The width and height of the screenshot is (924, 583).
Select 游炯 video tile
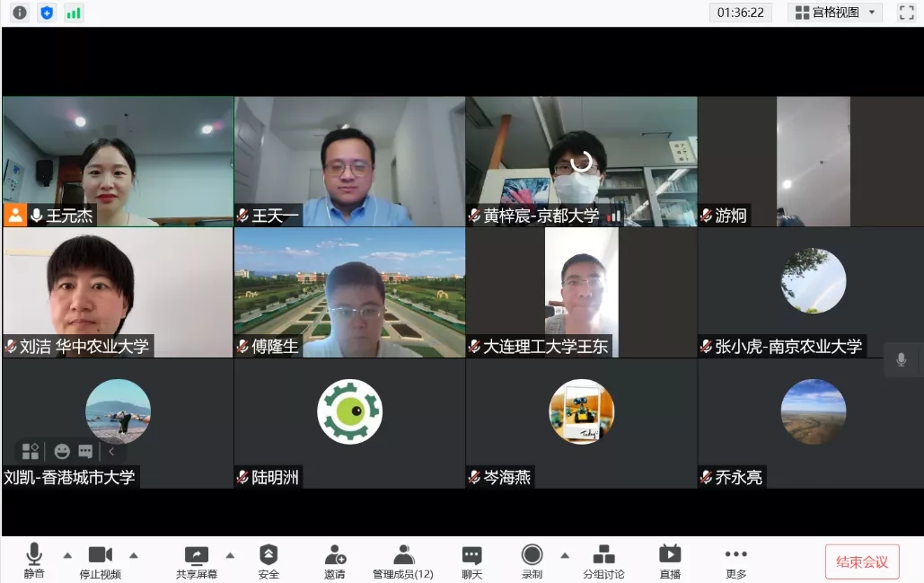click(811, 162)
